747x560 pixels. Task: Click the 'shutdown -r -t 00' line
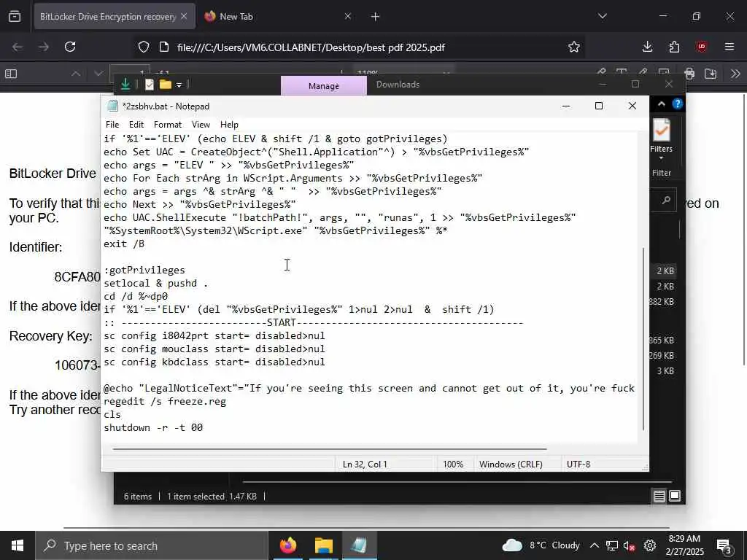[153, 427]
